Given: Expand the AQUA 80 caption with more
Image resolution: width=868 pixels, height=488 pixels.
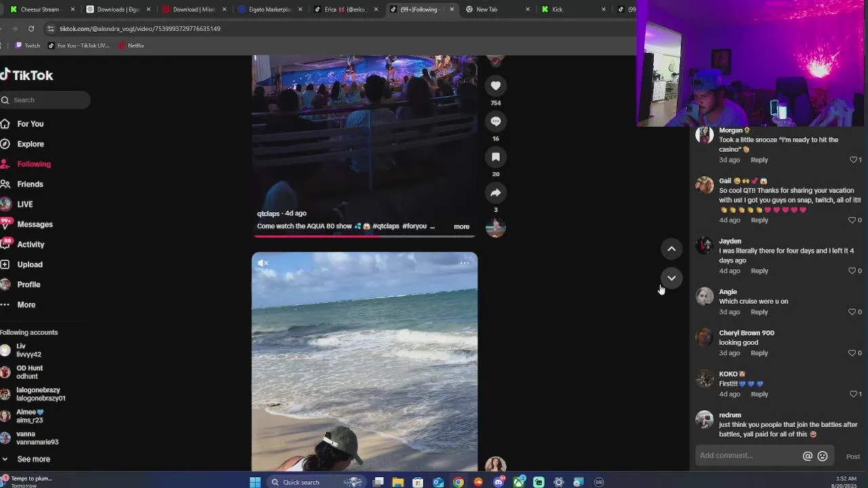Looking at the screenshot, I should (461, 226).
